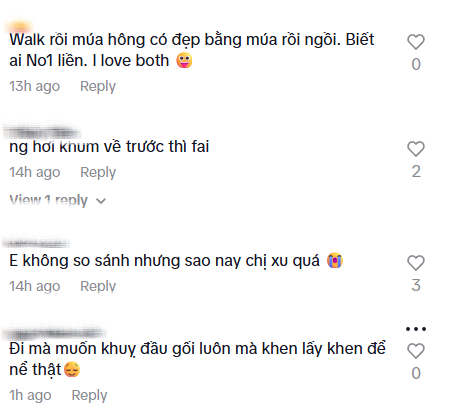
Task: Click the like count 2 under the heart
Action: 416,172
